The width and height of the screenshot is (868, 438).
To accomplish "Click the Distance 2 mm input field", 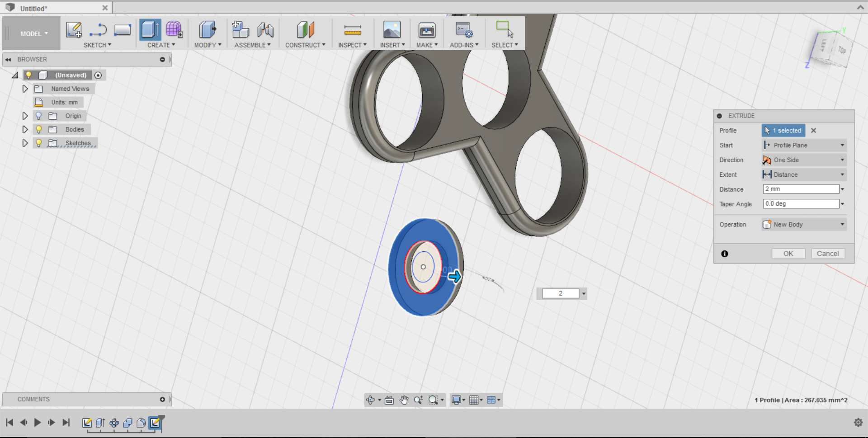I will (801, 189).
